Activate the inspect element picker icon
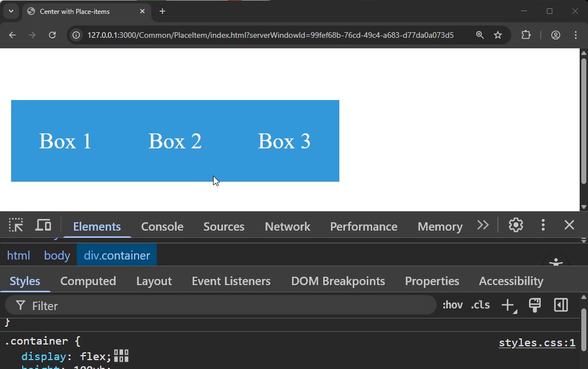Viewport: 588px width, 369px height. (x=16, y=225)
